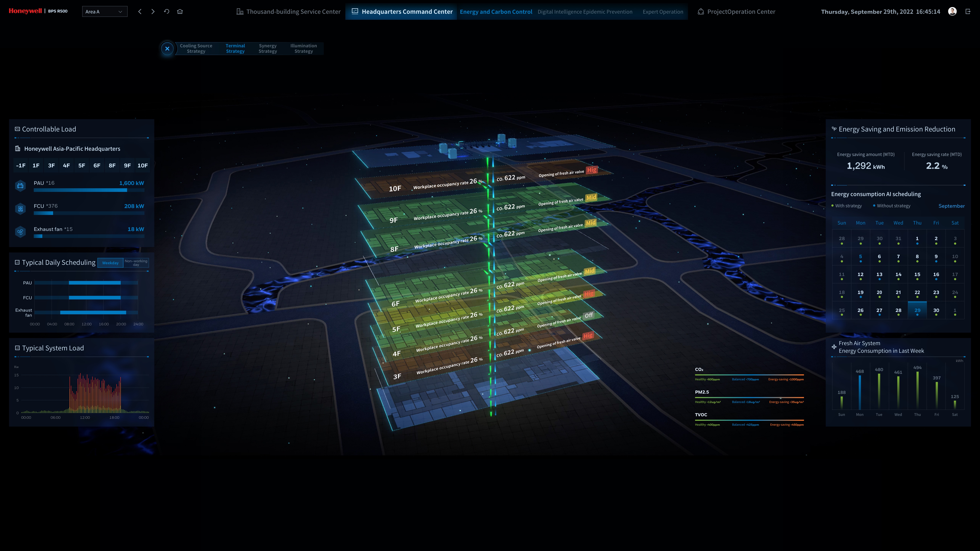The height and width of the screenshot is (551, 980).
Task: Click the logout icon at top right
Action: click(x=968, y=11)
